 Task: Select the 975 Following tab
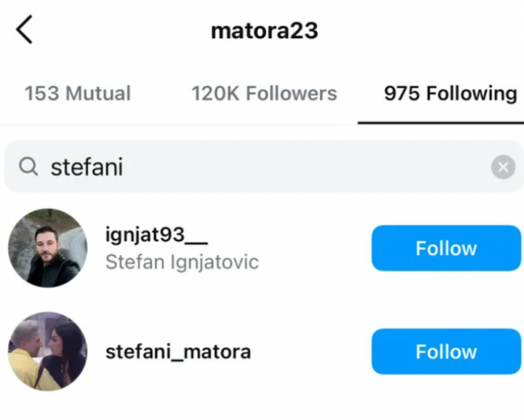(450, 94)
